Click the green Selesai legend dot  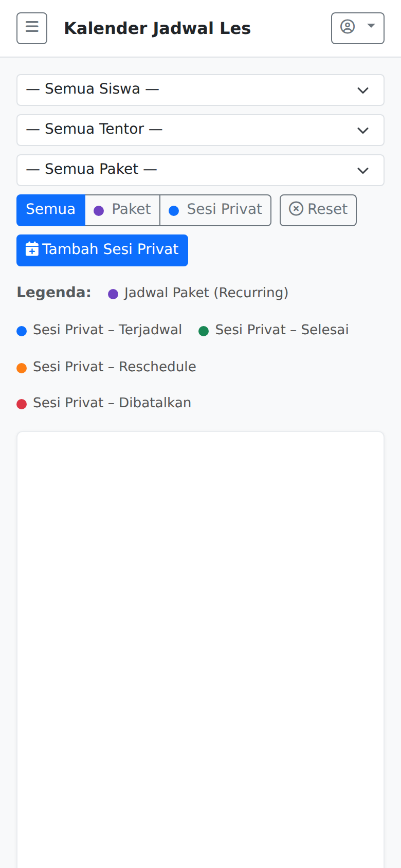click(x=204, y=331)
